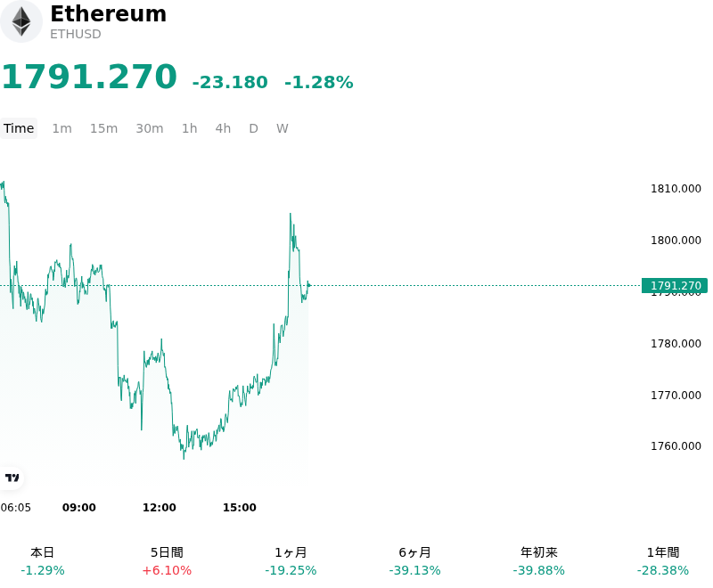
Task: Open the Ethereum title link
Action: pos(108,13)
